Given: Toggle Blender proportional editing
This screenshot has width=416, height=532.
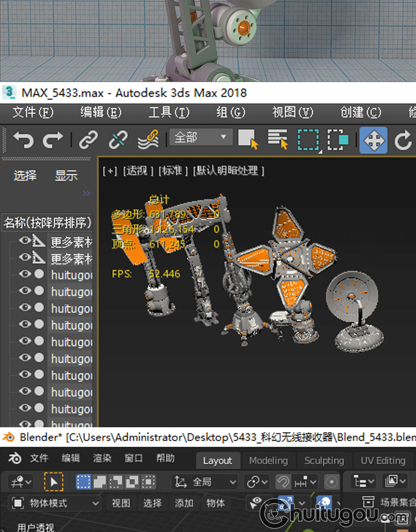Looking at the screenshot, I should point(332,482).
